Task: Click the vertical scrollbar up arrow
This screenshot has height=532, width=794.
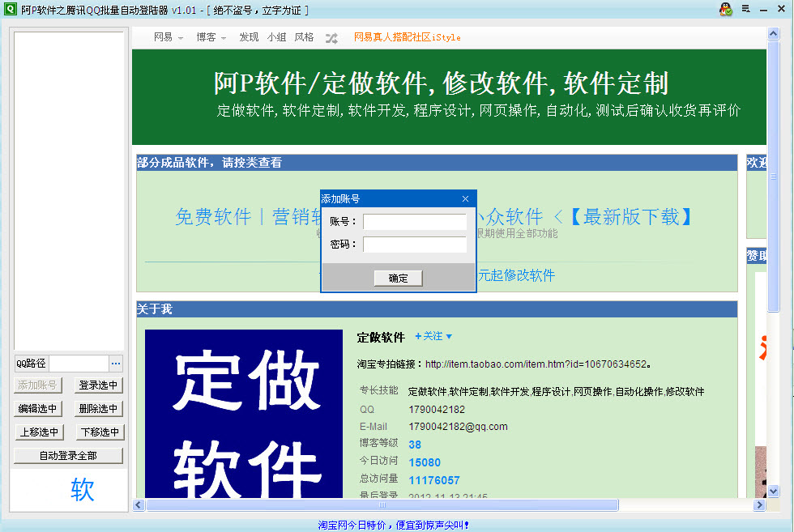Action: 773,34
